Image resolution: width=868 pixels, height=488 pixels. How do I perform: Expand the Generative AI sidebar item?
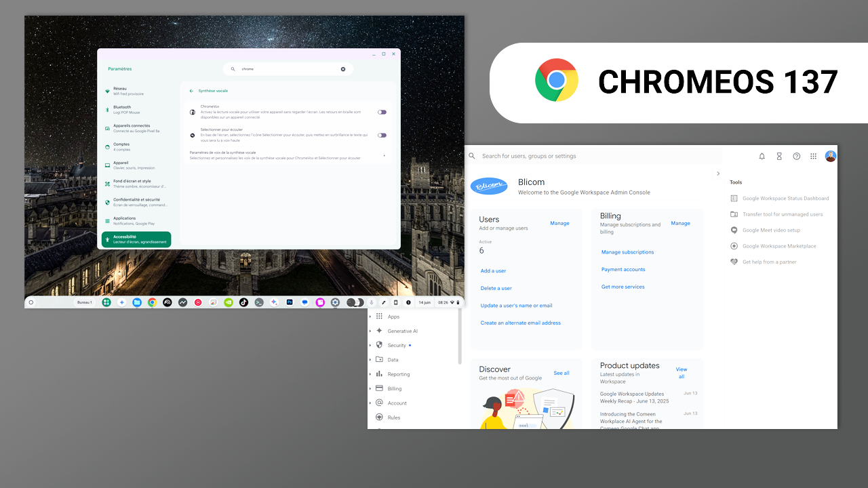370,331
